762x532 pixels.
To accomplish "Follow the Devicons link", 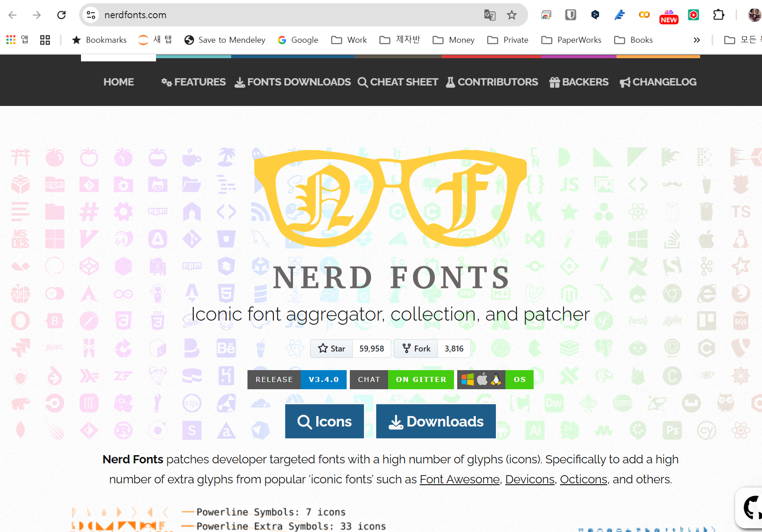I will pyautogui.click(x=530, y=479).
